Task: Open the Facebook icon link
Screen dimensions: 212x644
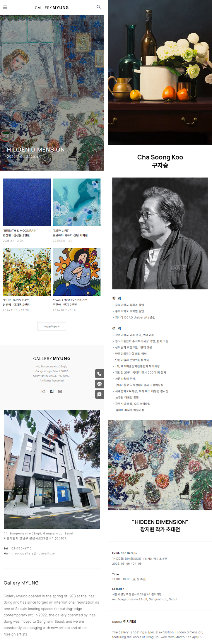Action: [x=52, y=391]
